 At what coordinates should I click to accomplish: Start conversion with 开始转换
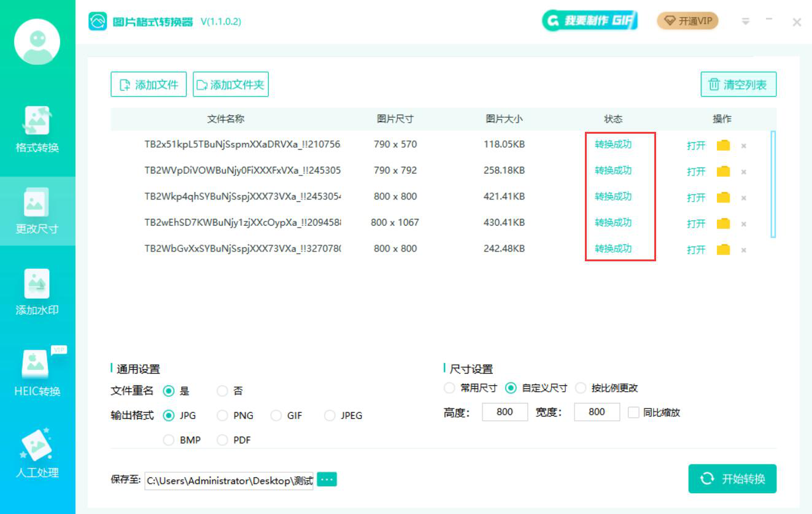click(732, 478)
